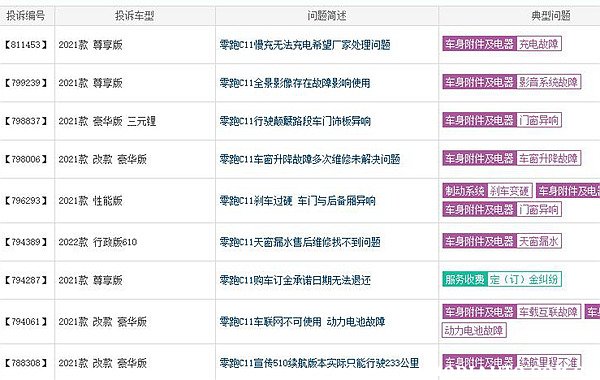Click complaint number 【794287】

click(x=26, y=280)
